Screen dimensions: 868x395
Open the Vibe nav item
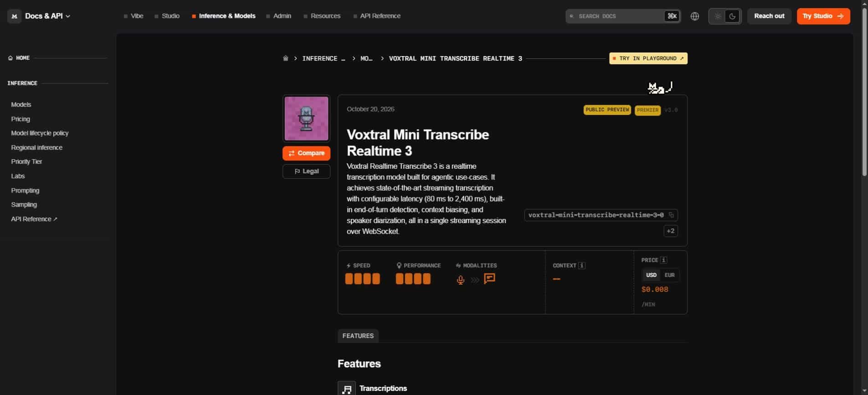[134, 16]
